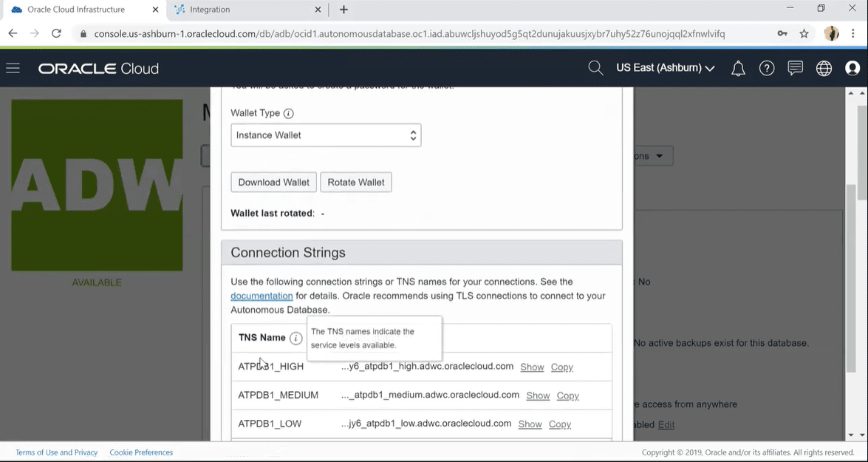Bookmark this page with star icon
Image resolution: width=868 pixels, height=462 pixels.
point(804,34)
